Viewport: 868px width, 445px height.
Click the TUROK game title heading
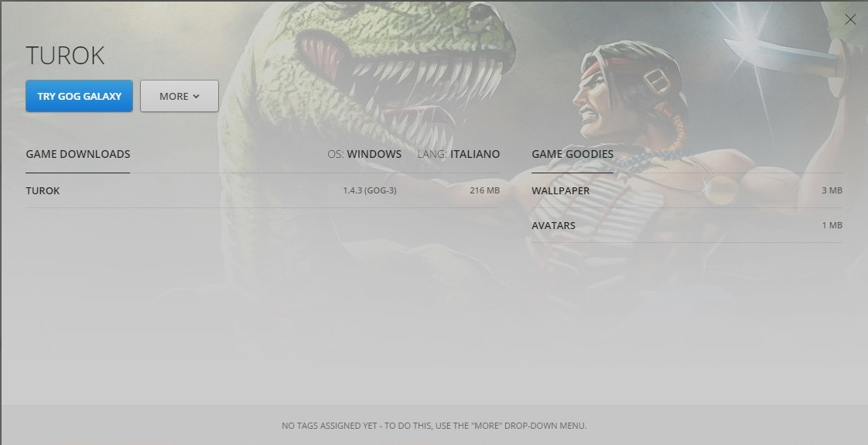(65, 56)
